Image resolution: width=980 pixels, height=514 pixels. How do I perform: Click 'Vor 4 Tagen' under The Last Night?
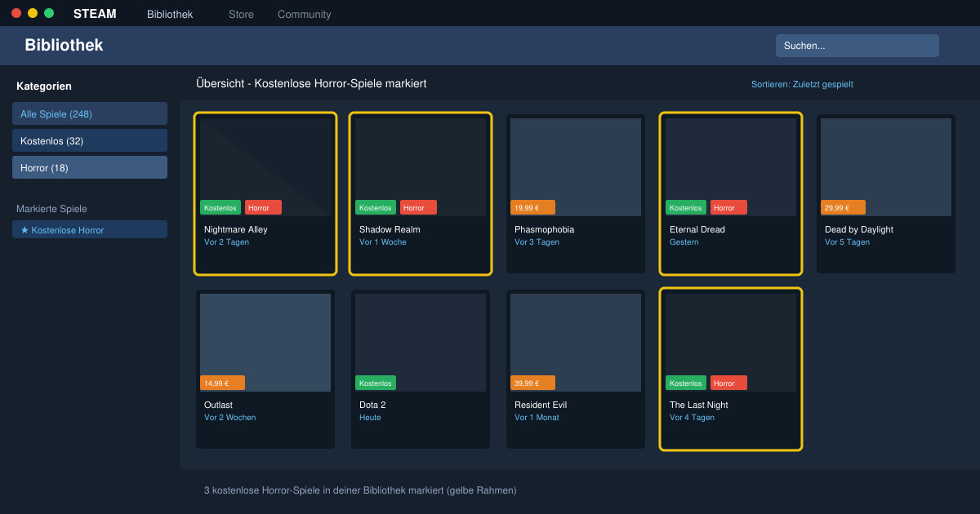point(692,418)
